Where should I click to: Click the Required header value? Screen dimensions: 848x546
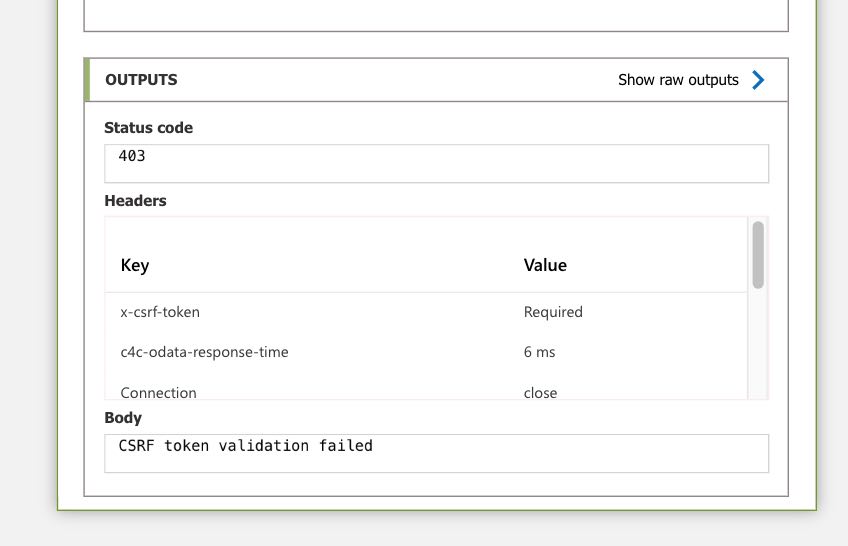553,312
